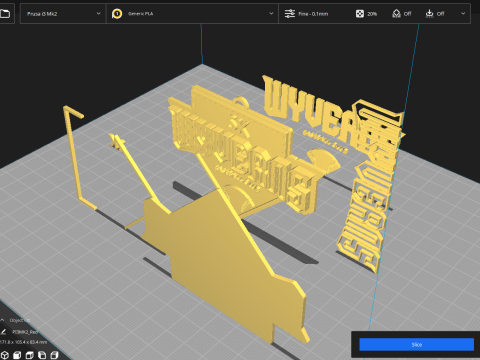This screenshot has height=360, width=480.
Task: Click the pencil edit name icon
Action: [3, 332]
